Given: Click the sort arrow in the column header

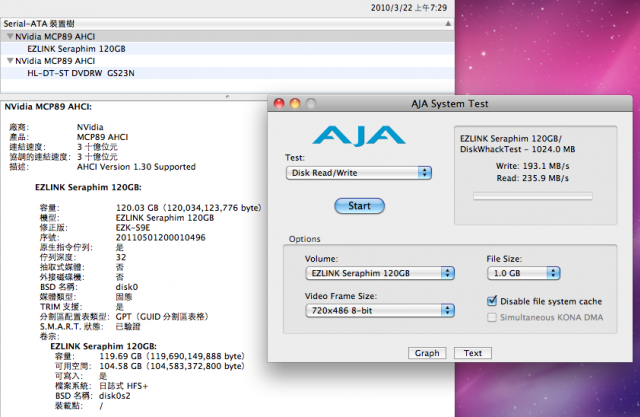Looking at the screenshot, I should tap(448, 24).
